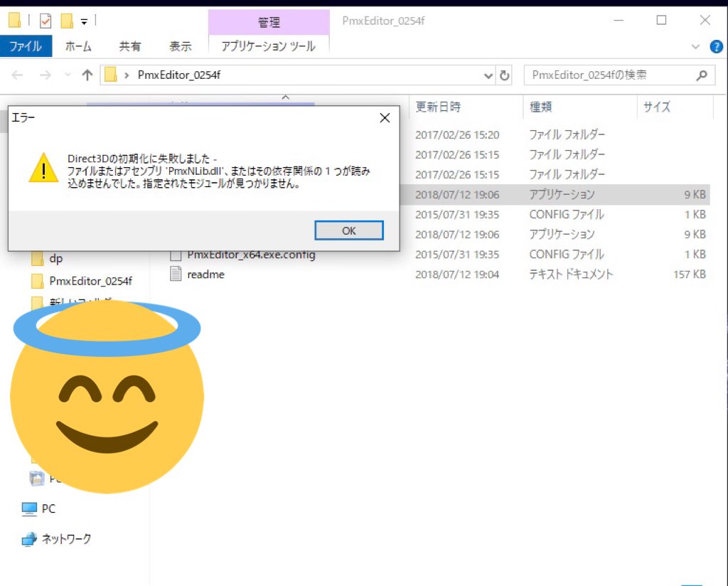Image resolution: width=728 pixels, height=586 pixels.
Task: Maximize the Explorer window
Action: 662,20
